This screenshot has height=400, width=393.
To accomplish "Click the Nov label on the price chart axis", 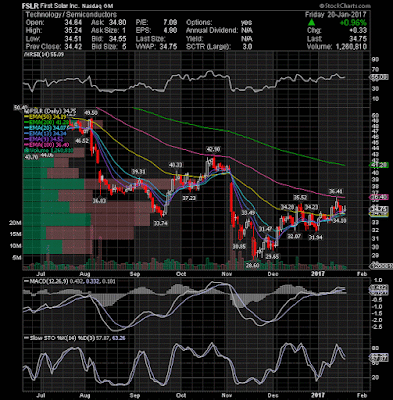I will click(228, 274).
